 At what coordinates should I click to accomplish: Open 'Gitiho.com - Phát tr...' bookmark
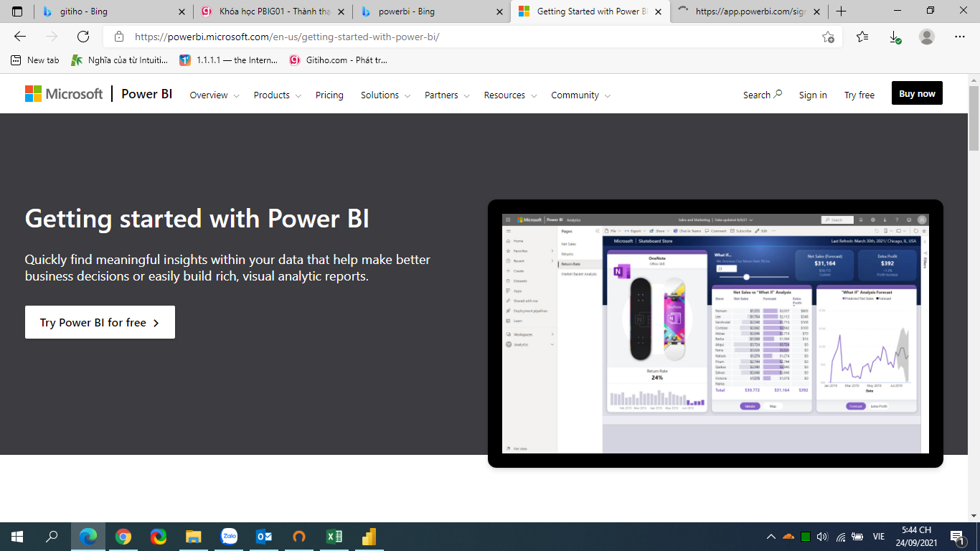(x=339, y=60)
